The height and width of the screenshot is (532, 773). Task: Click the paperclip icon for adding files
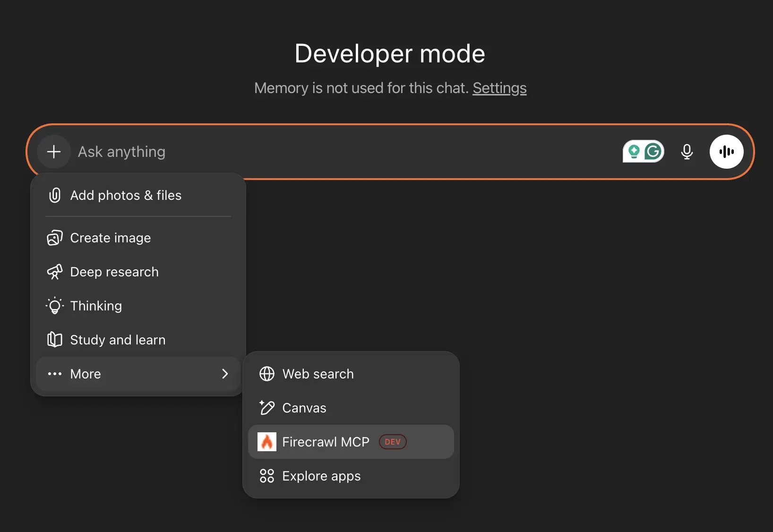(x=55, y=195)
